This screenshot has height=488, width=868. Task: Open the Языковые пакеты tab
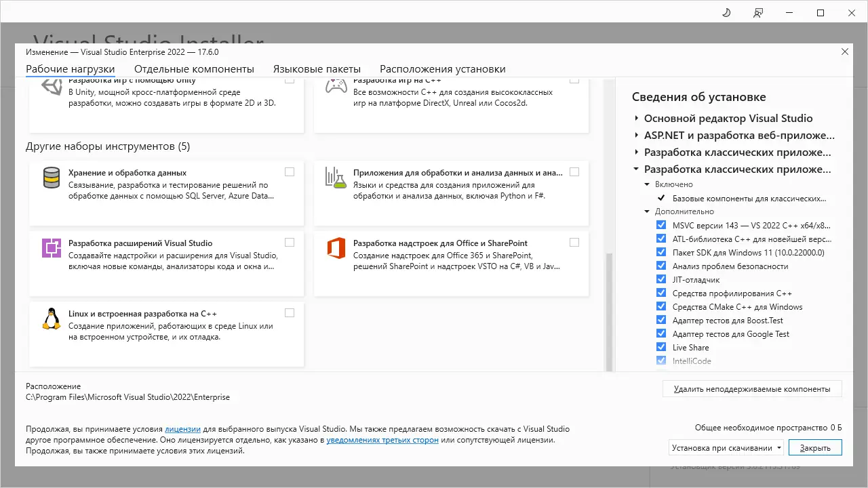tap(317, 68)
